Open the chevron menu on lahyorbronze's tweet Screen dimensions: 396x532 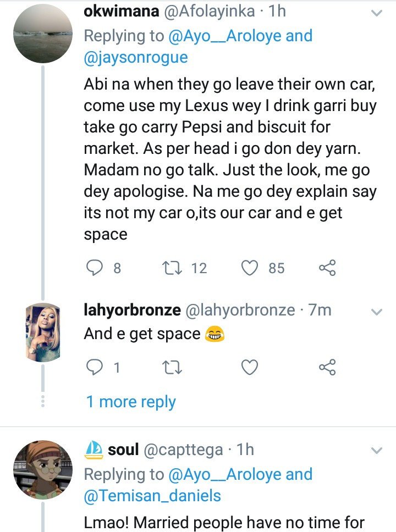tap(377, 312)
